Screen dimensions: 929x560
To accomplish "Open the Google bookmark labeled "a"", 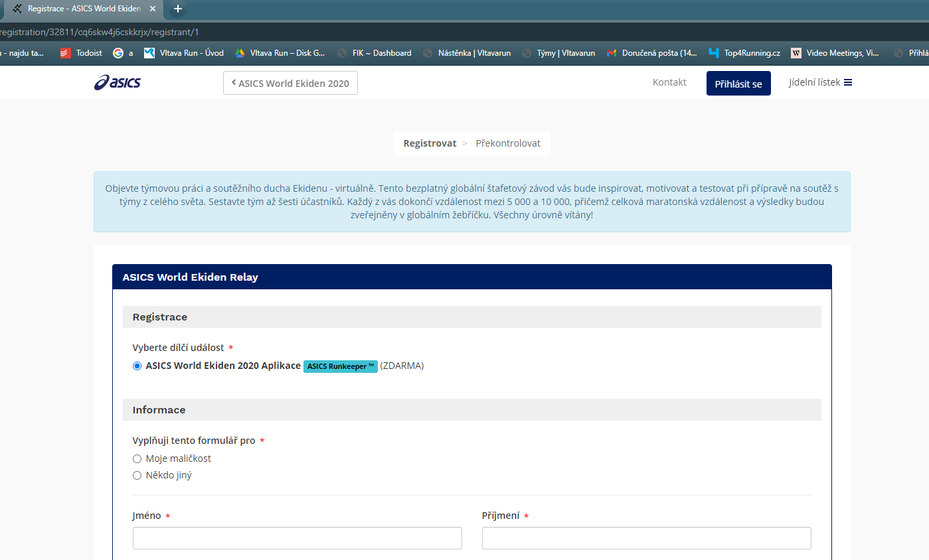I will point(123,53).
